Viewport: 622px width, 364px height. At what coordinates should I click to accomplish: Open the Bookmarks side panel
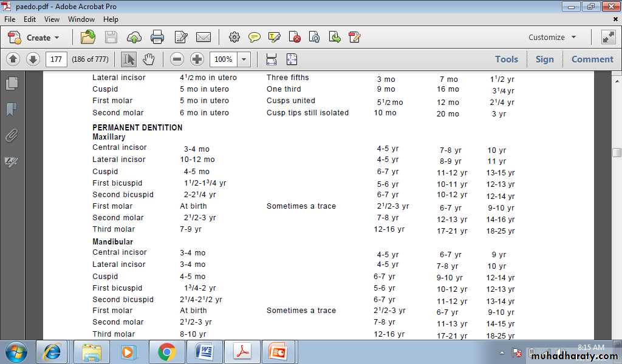tap(12, 110)
